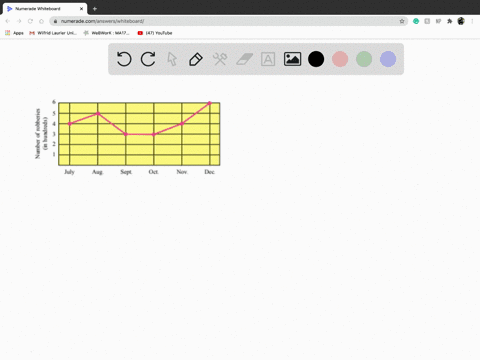Screen dimensions: 480x360
Task: Click the 'Sept.' axis label
Action: (x=126, y=172)
